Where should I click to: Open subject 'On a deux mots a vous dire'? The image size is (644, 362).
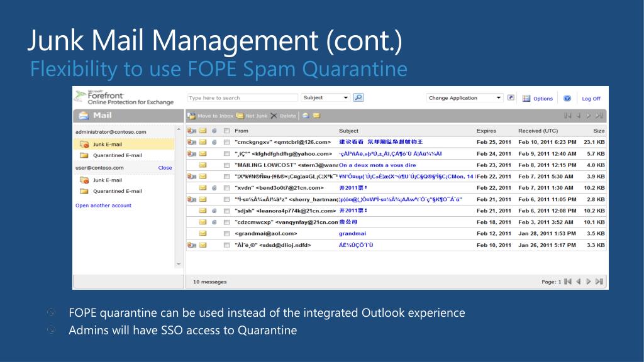click(377, 165)
